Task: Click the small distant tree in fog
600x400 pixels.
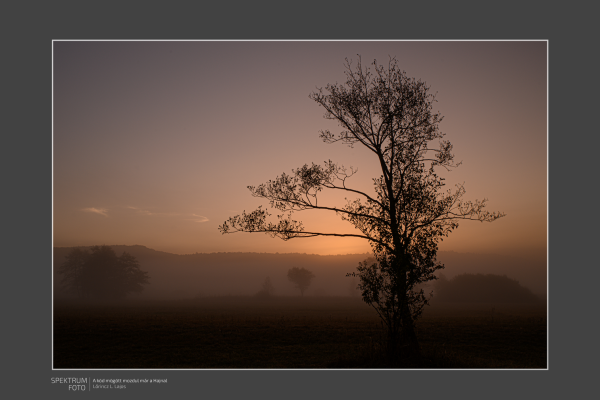Action: pyautogui.click(x=300, y=278)
